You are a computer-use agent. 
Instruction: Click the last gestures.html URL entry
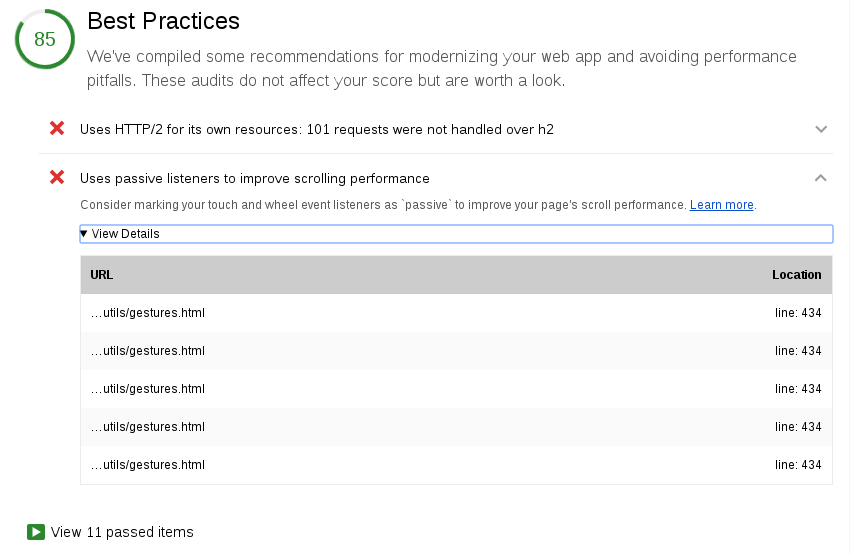point(148,465)
